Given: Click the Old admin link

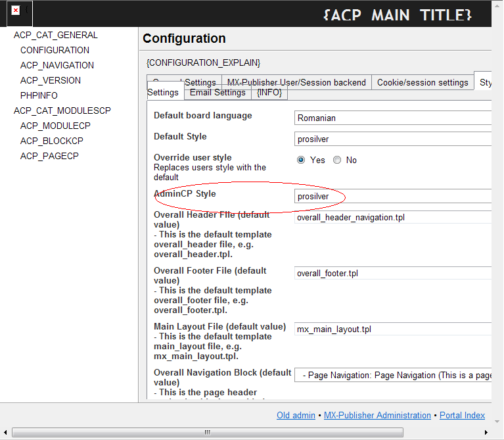Looking at the screenshot, I should pyautogui.click(x=296, y=415).
